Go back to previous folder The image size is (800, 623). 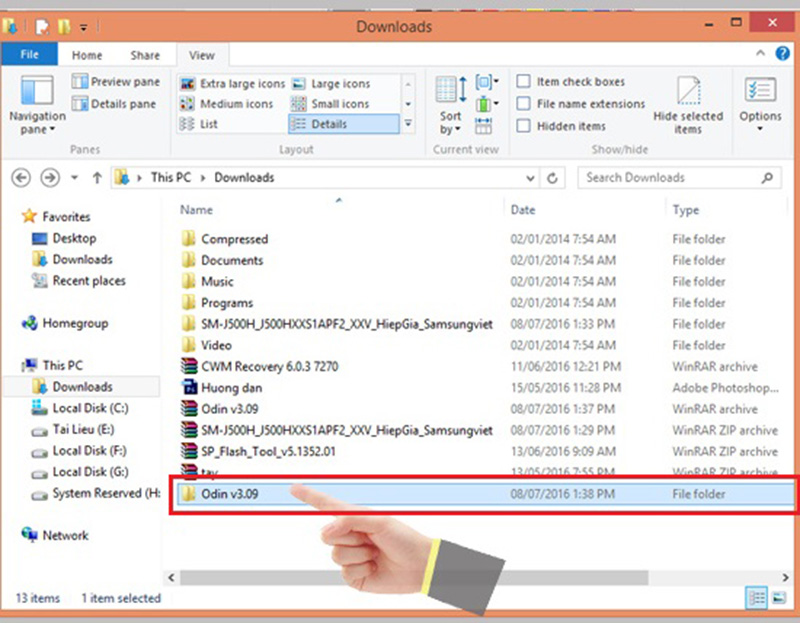pos(21,178)
